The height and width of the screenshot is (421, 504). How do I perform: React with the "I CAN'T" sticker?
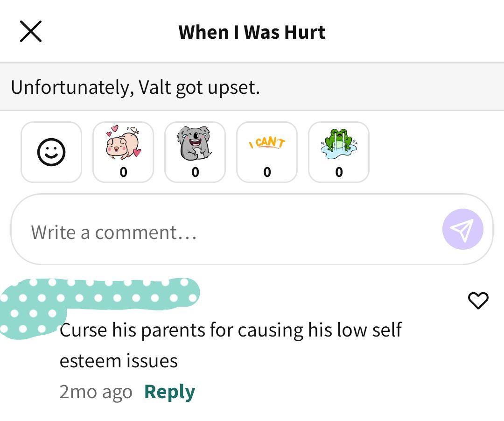point(267,152)
